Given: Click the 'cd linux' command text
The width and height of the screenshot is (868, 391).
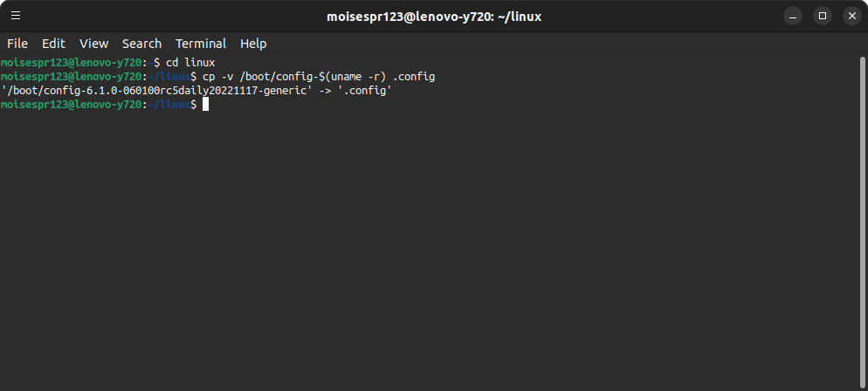Looking at the screenshot, I should point(190,63).
